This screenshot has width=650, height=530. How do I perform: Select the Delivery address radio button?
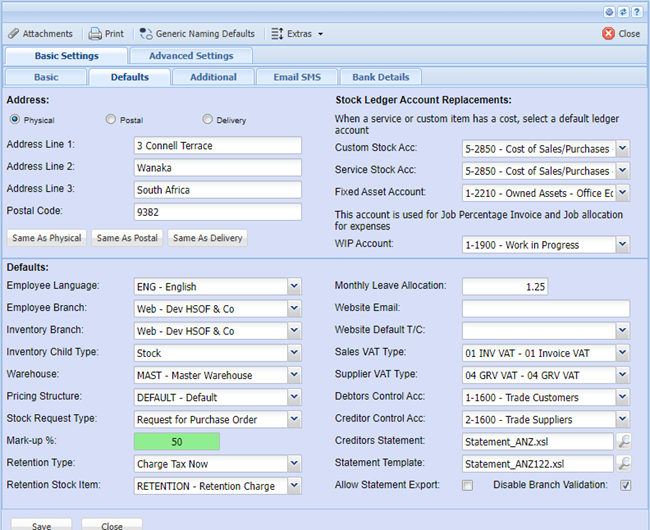(207, 120)
